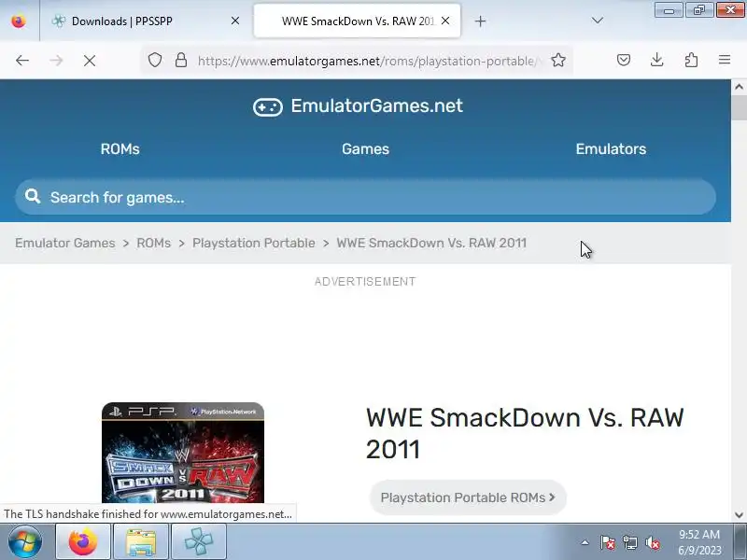This screenshot has width=747, height=560.
Task: Click the WWE SmackDown Vs. RAW 2011 heading
Action: (x=525, y=433)
